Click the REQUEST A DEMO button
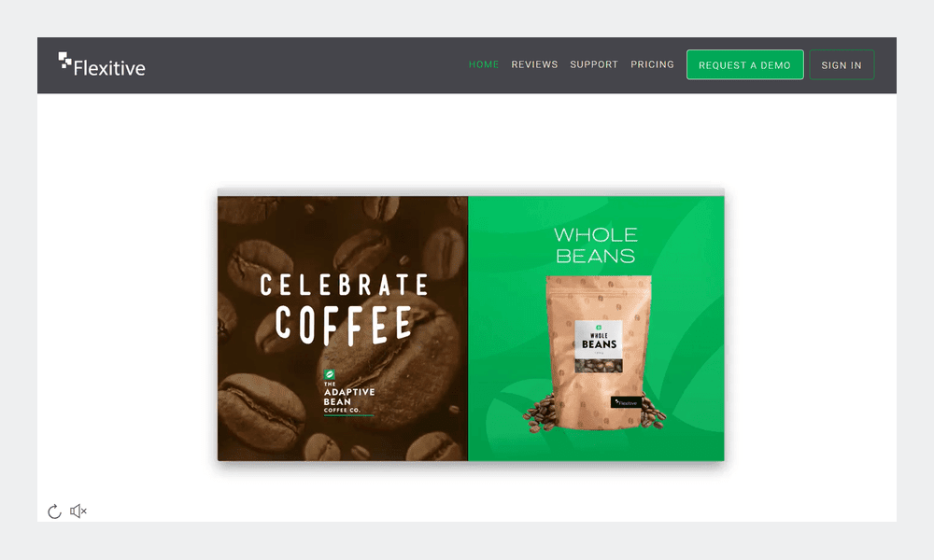This screenshot has width=934, height=560. click(x=744, y=65)
